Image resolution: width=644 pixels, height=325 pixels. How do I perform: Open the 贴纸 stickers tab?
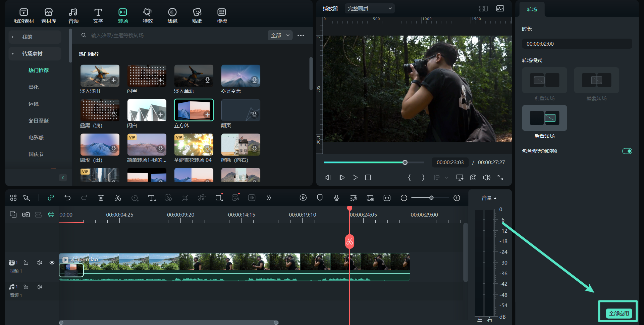click(x=197, y=16)
